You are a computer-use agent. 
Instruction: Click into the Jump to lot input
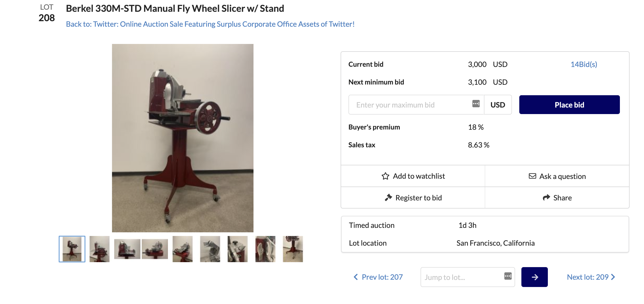pyautogui.click(x=461, y=277)
